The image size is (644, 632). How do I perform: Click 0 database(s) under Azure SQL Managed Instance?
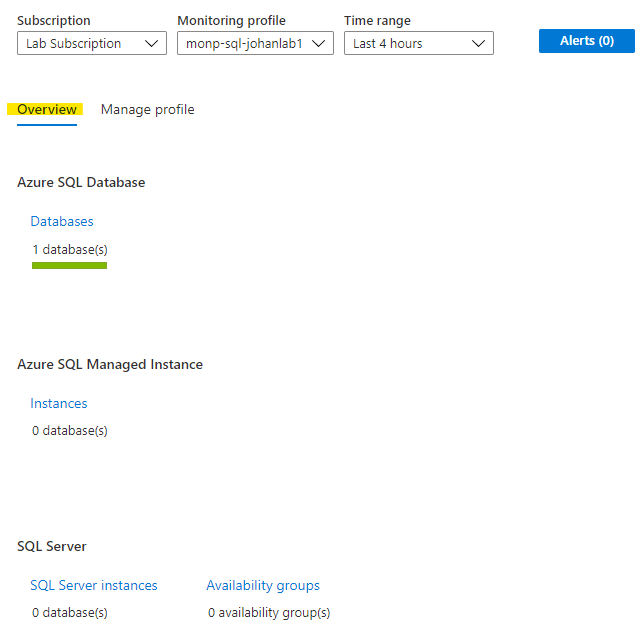69,431
